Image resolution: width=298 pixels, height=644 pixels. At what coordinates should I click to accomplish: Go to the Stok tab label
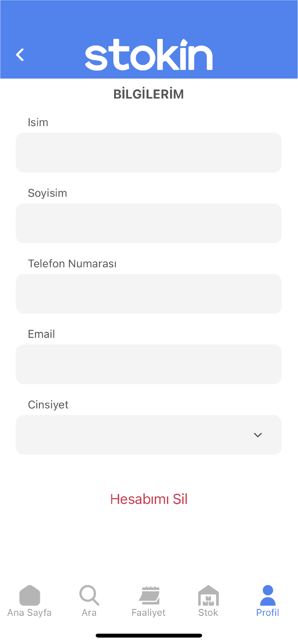208,613
